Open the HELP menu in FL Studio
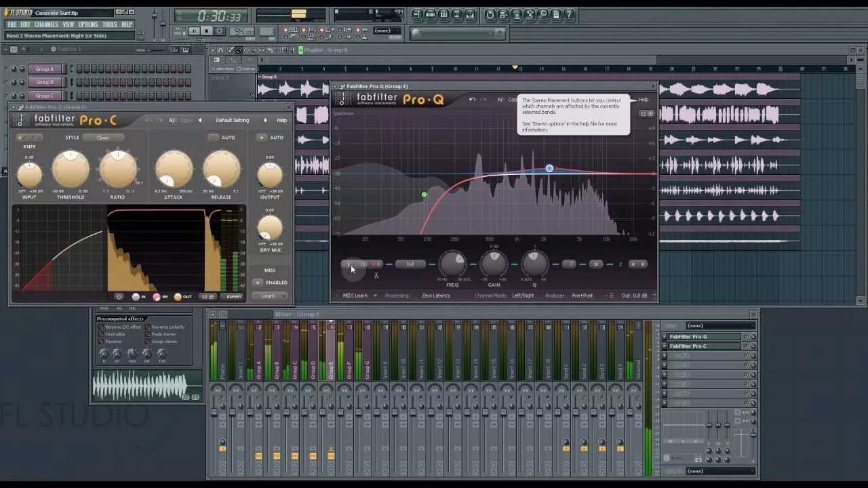Image resolution: width=868 pixels, height=488 pixels. 127,24
